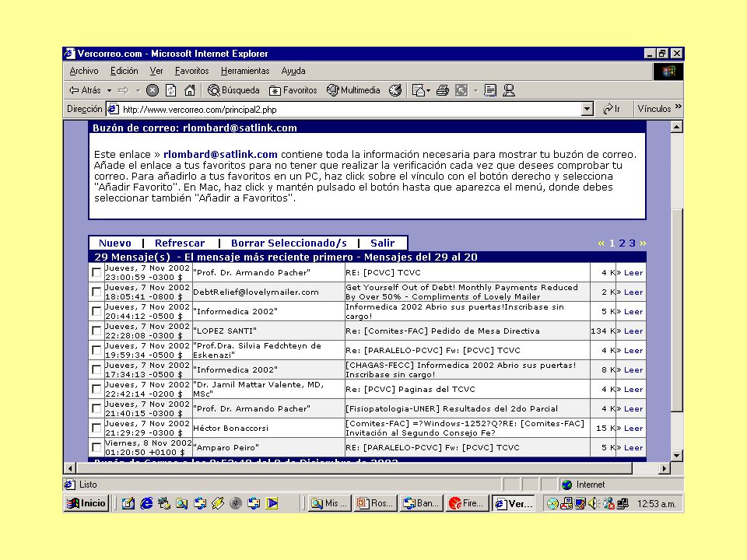Screen dimensions: 747x560
Task: Open the Herramientas menu
Action: pyautogui.click(x=245, y=71)
